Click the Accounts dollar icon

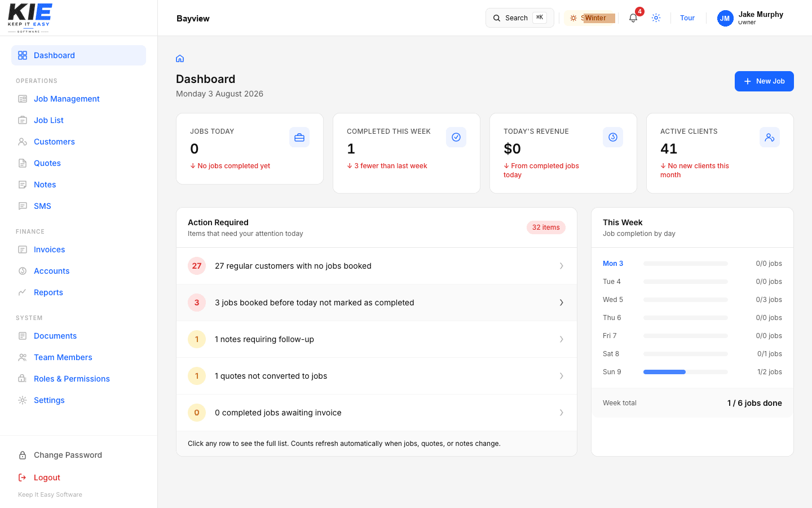(23, 271)
